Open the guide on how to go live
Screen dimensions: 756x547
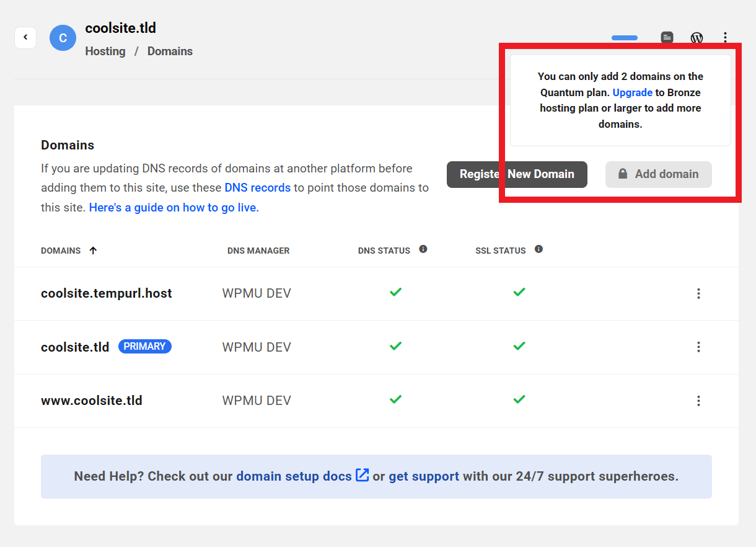[173, 207]
